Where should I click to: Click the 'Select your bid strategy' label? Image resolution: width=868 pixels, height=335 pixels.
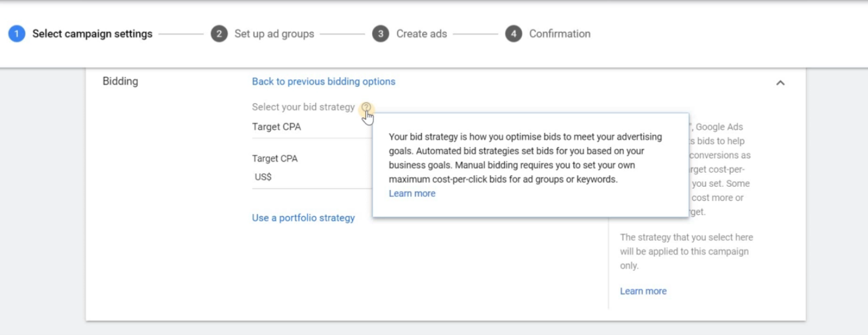[303, 107]
